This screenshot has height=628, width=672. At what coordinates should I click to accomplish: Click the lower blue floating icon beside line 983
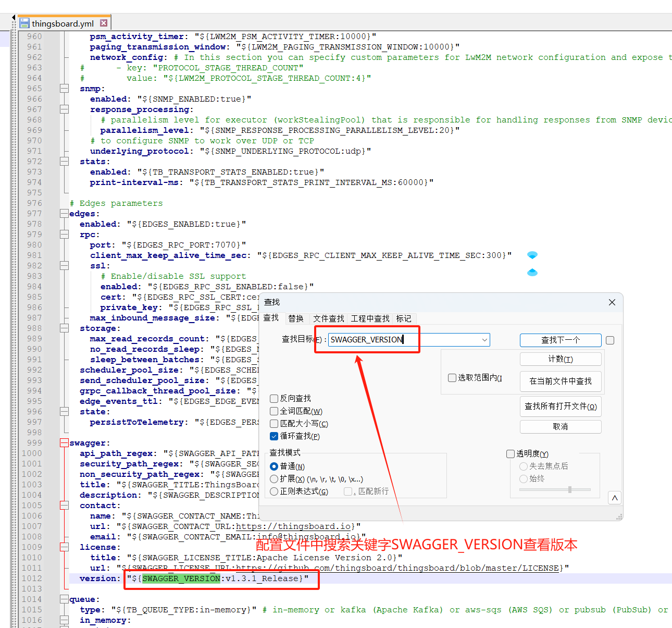pos(532,273)
